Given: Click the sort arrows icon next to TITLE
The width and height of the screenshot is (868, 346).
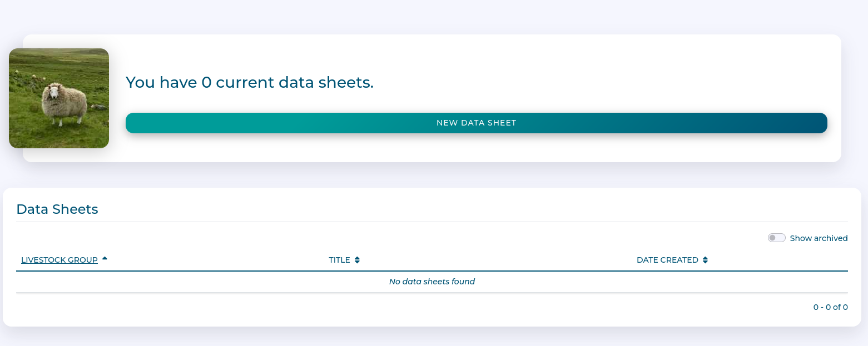Looking at the screenshot, I should [357, 260].
